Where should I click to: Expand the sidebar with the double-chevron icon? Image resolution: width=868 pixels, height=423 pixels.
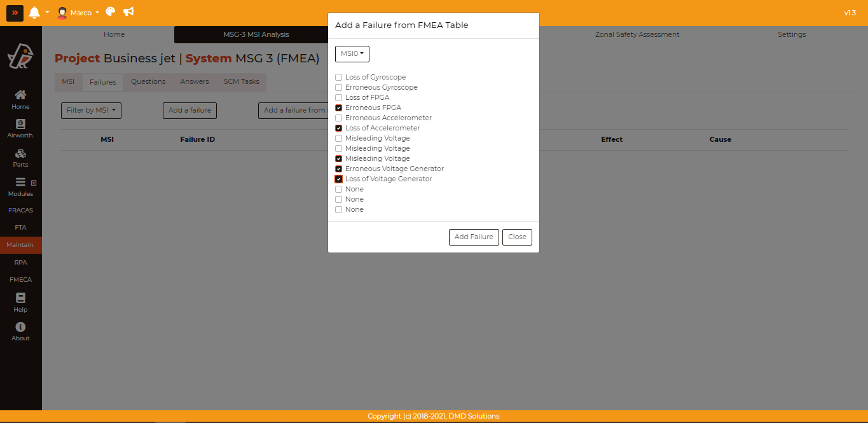15,13
